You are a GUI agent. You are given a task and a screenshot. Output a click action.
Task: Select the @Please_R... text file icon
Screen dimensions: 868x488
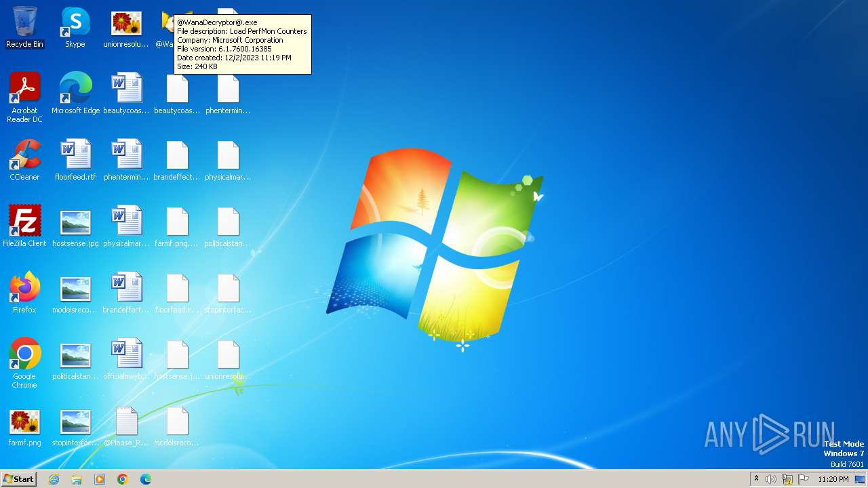coord(126,425)
